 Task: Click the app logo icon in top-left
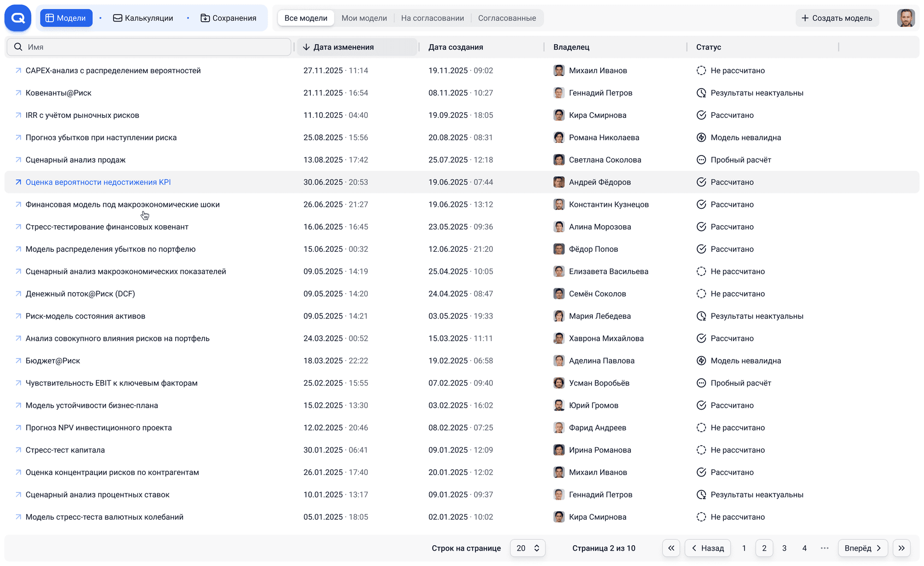pos(18,18)
